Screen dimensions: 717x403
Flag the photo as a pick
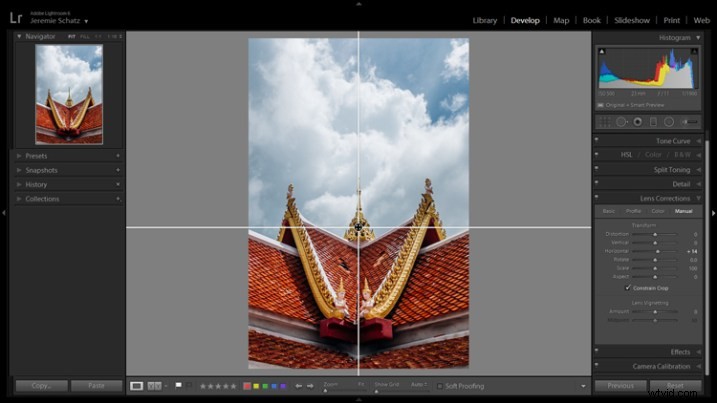(x=179, y=386)
